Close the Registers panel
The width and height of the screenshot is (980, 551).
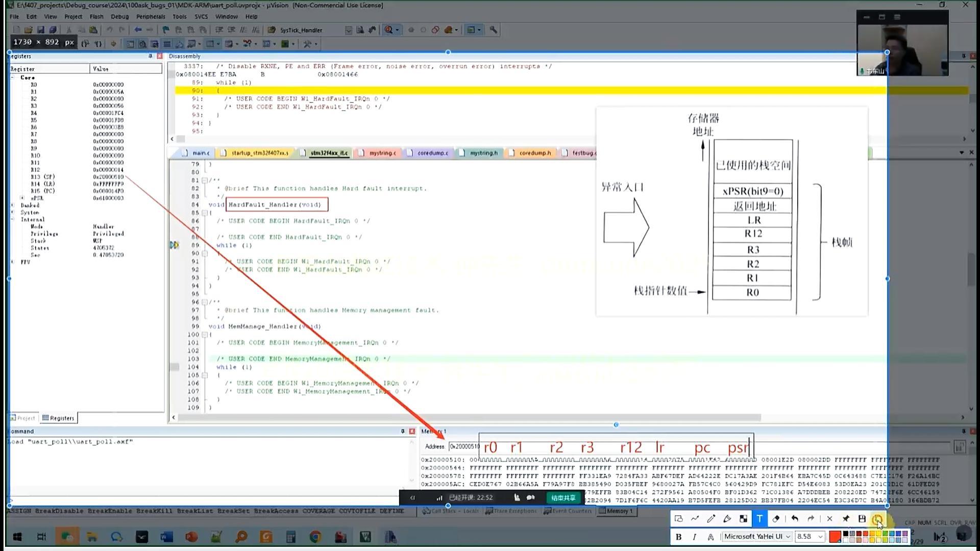point(159,56)
